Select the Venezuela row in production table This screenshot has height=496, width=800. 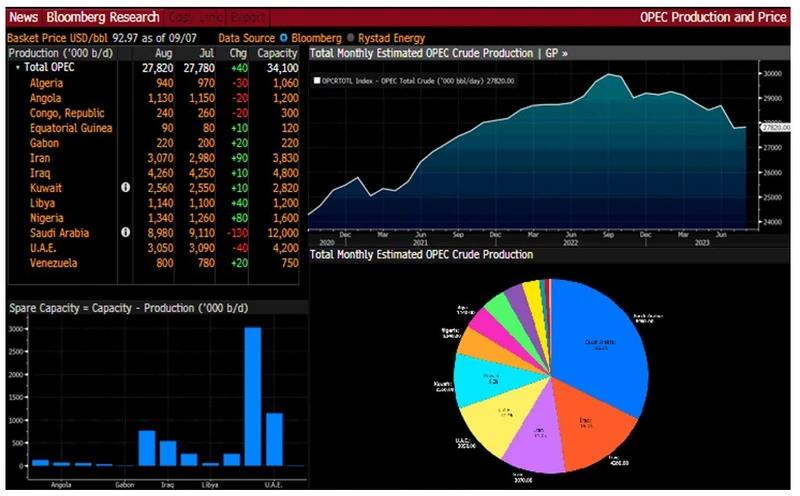point(150,263)
